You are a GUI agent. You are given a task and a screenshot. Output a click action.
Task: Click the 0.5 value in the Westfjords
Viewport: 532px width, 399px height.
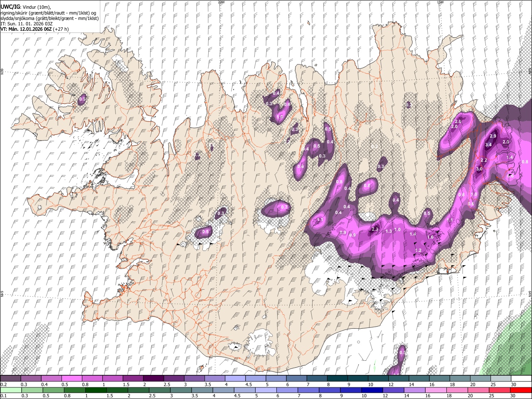(x=82, y=99)
